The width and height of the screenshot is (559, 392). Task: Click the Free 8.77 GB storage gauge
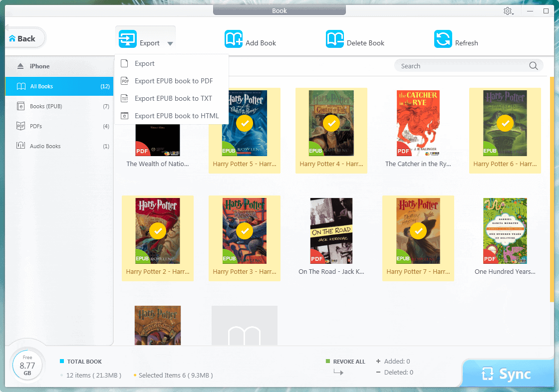27,365
